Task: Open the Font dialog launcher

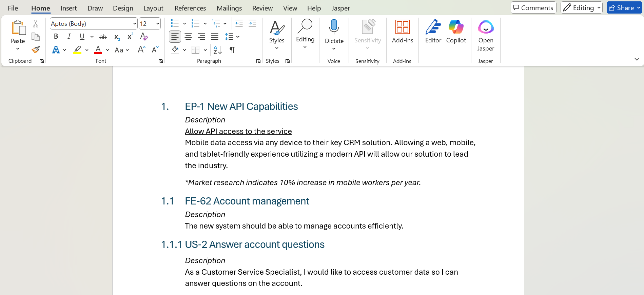Action: (x=161, y=61)
